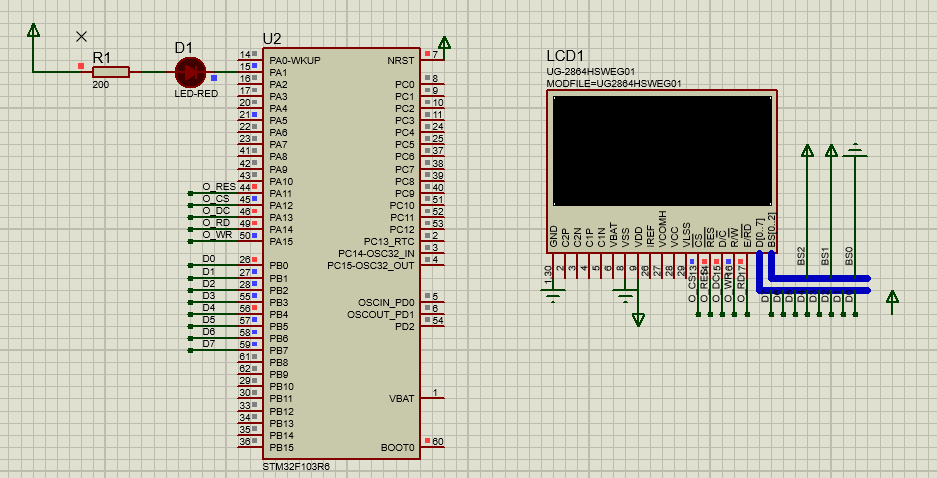Click the ground symbol under LCD VSS pin
The image size is (937, 478).
coord(625,295)
